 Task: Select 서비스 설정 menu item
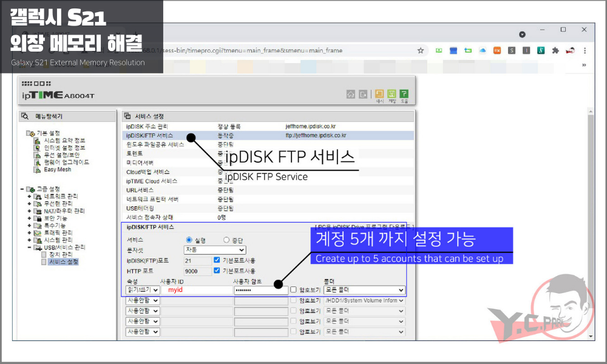64,262
